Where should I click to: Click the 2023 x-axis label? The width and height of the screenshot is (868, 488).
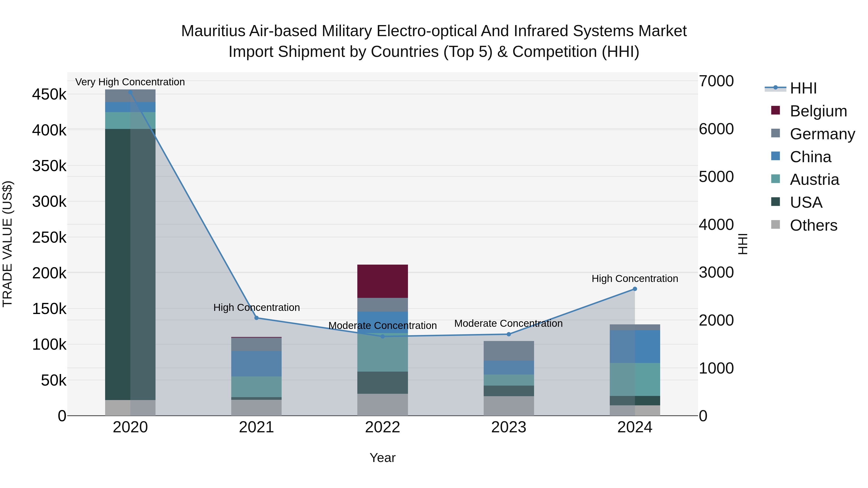click(x=509, y=427)
